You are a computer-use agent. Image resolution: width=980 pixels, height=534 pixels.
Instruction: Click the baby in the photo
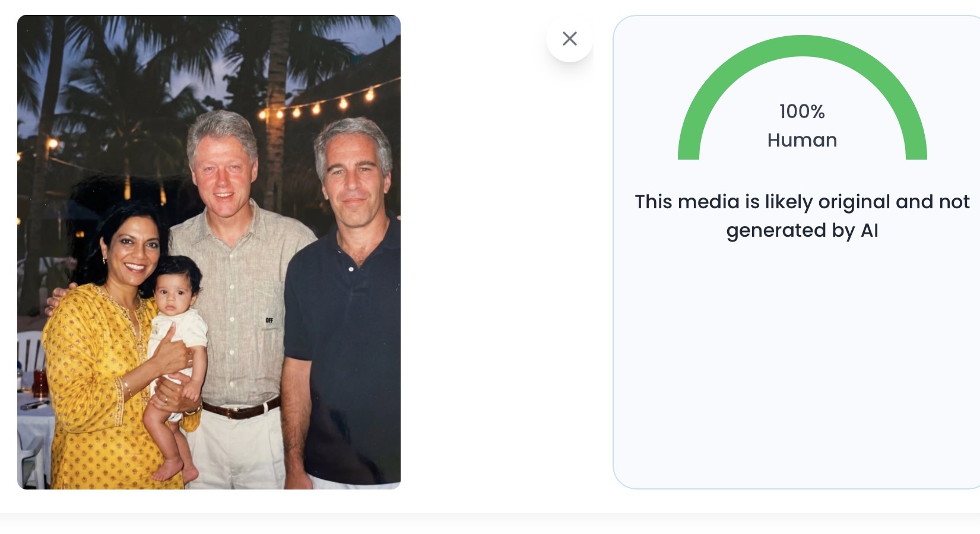[x=176, y=332]
